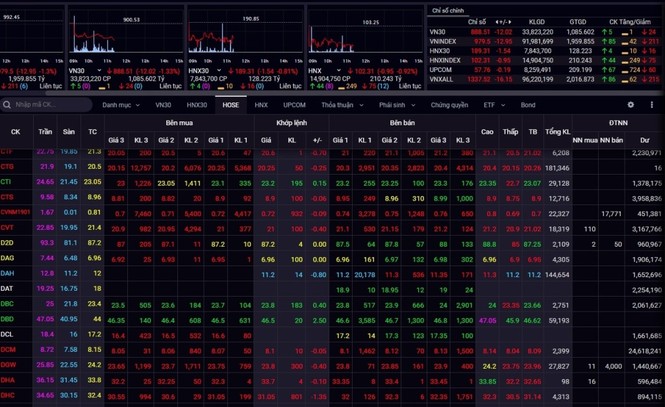Open stock symbol DBD
This screenshot has height=407, width=665.
point(7,319)
